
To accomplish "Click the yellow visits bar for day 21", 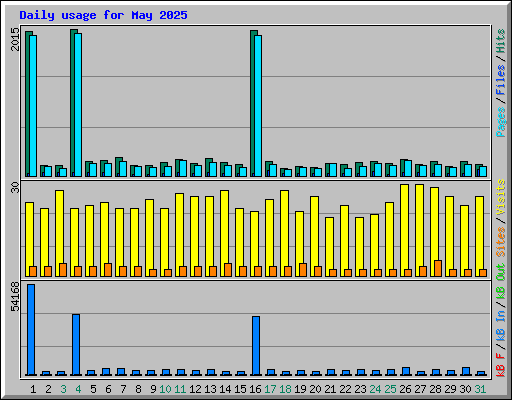I will (x=329, y=247).
